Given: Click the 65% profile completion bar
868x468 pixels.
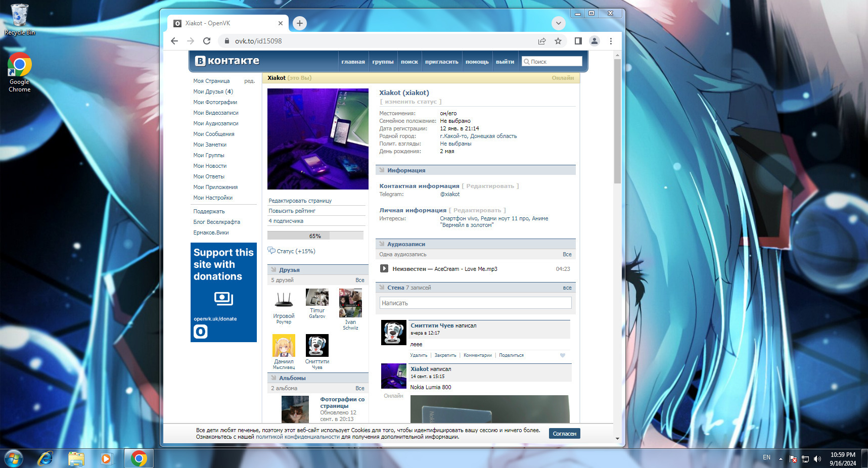Looking at the screenshot, I should [x=315, y=236].
